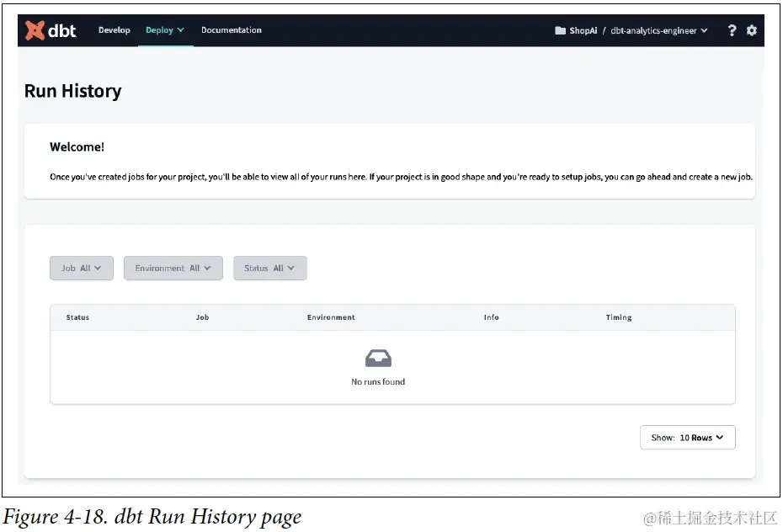The image size is (783, 532).
Task: Click the Timing column header
Action: (x=619, y=317)
